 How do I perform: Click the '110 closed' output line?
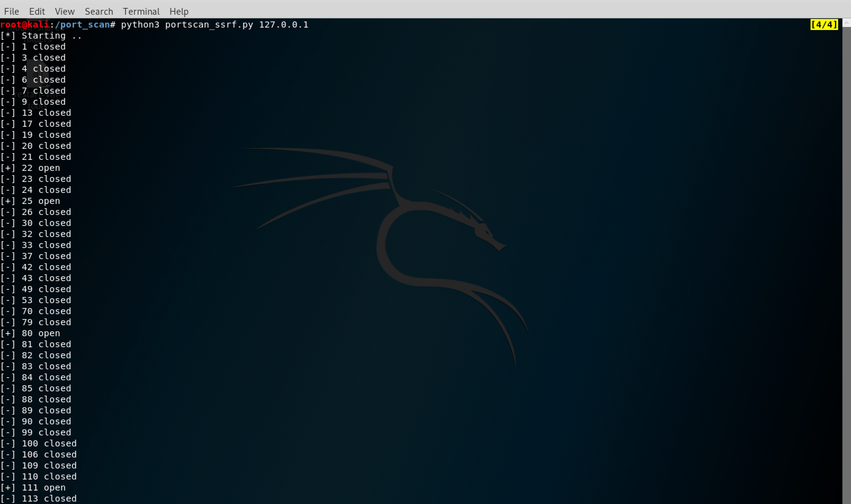click(x=38, y=477)
